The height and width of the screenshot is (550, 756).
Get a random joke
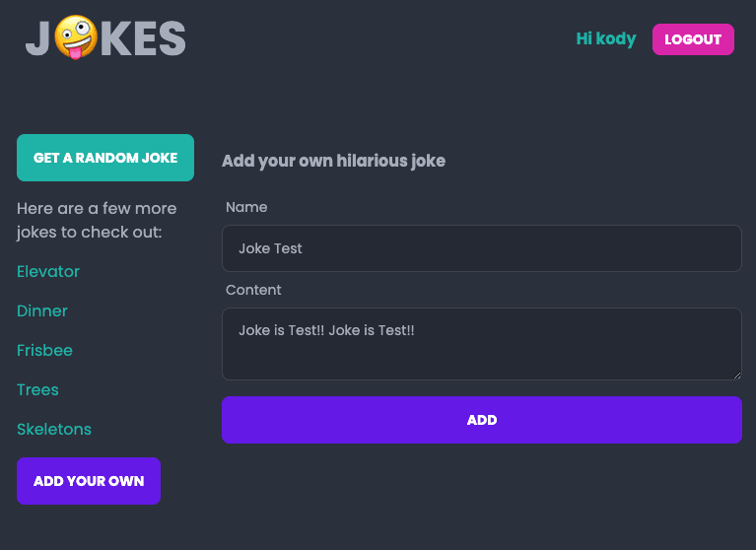(x=105, y=158)
